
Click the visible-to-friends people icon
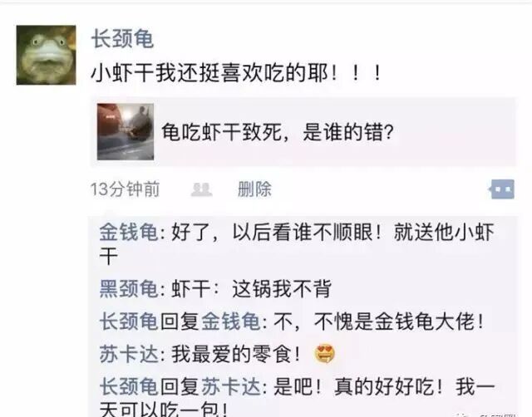point(201,189)
